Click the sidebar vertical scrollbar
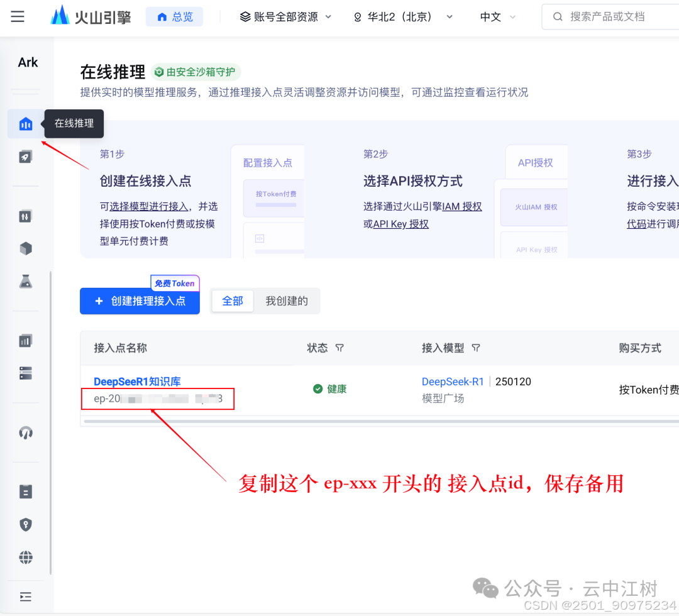 tap(50, 423)
